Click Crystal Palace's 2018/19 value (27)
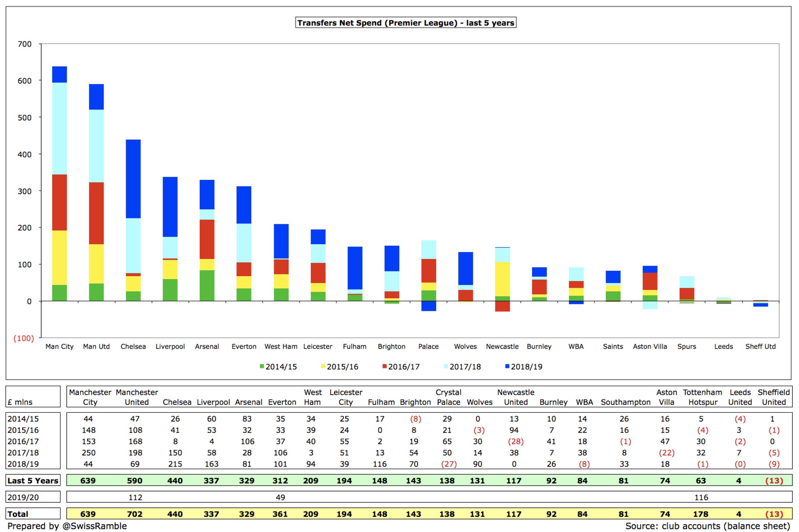 point(448,464)
